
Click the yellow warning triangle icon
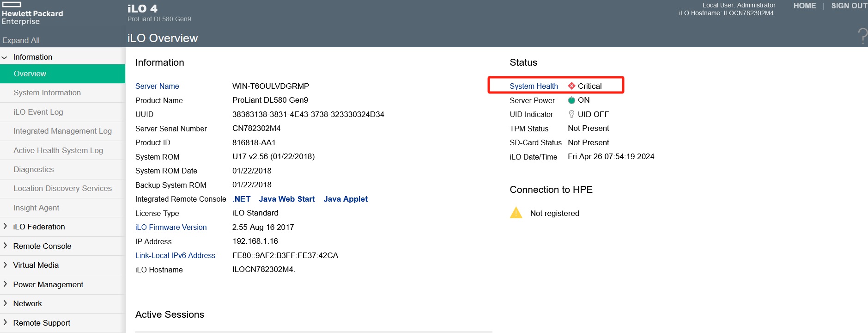point(516,213)
